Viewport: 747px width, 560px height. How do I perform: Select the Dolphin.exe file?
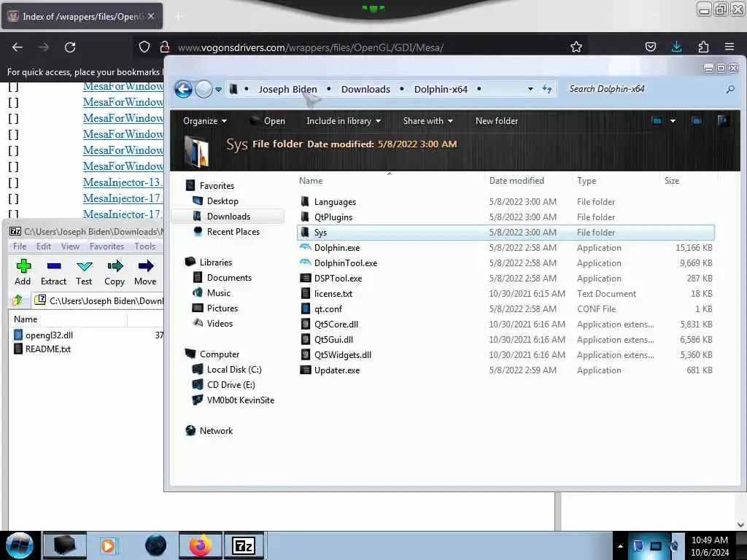tap(337, 248)
